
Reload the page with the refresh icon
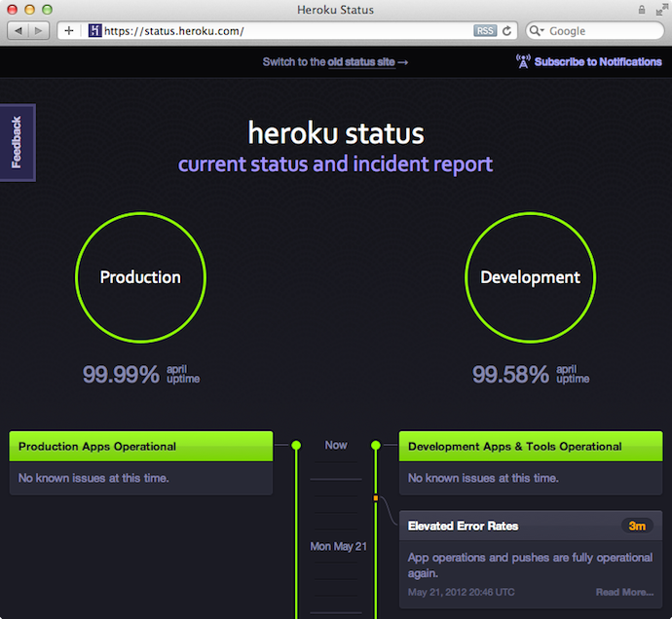coord(507,31)
